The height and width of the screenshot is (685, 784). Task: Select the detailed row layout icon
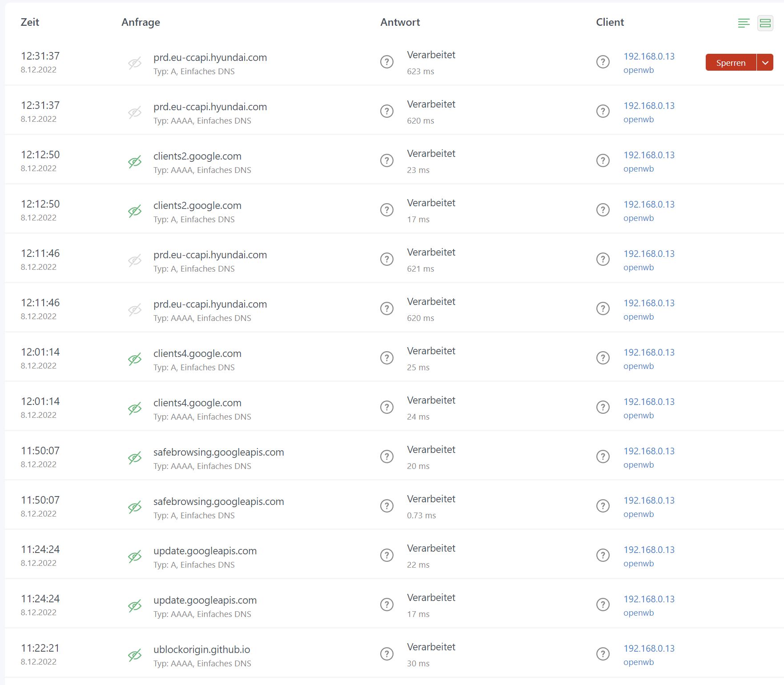click(x=765, y=23)
